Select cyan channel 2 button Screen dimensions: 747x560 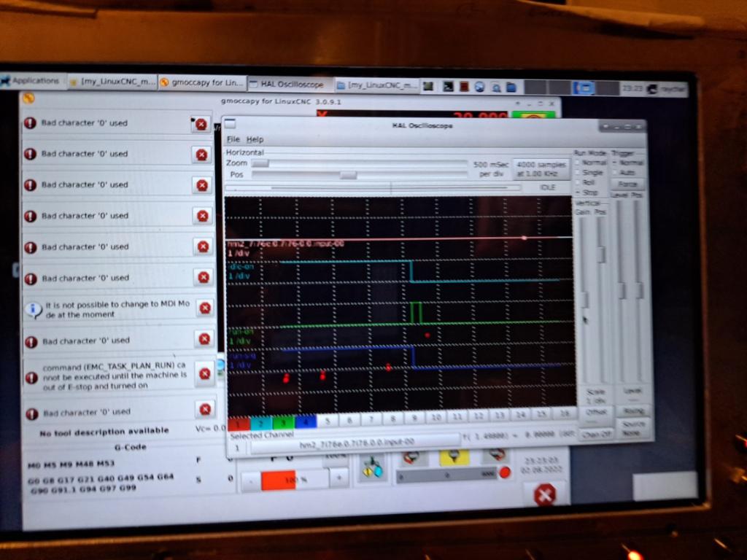point(260,423)
